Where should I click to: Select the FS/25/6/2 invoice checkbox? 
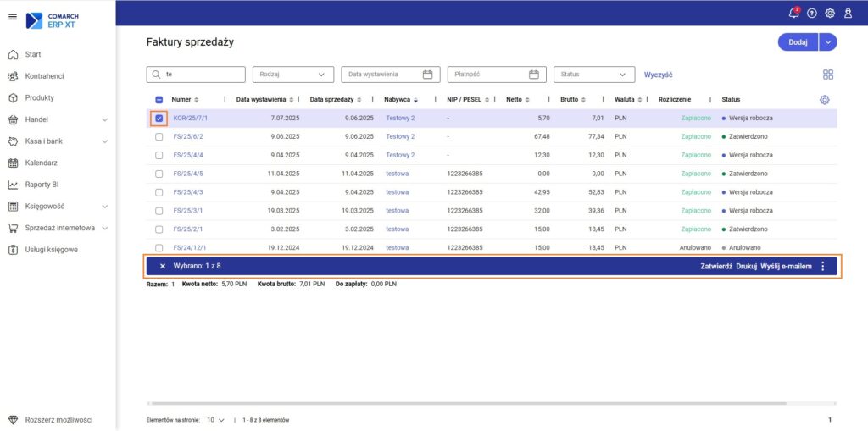[x=159, y=136]
